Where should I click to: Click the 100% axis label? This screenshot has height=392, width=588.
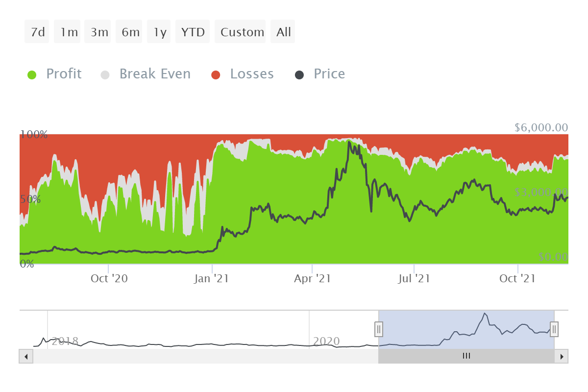34,134
